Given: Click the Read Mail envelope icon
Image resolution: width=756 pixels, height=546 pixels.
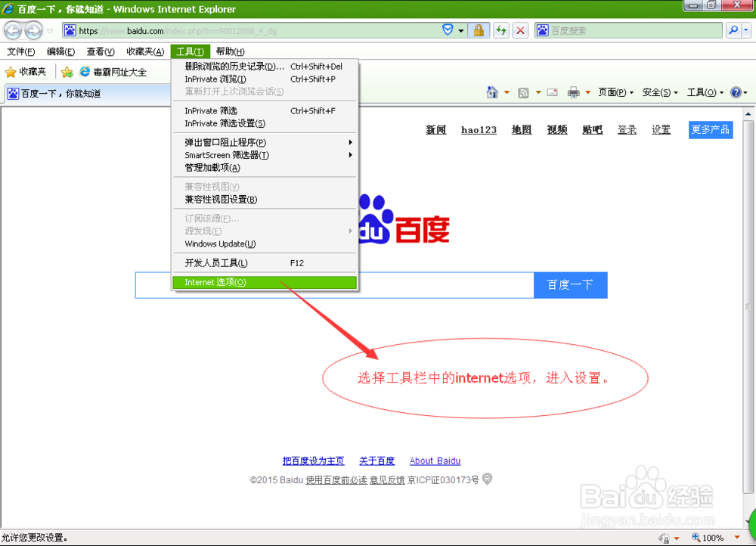Looking at the screenshot, I should (x=553, y=92).
